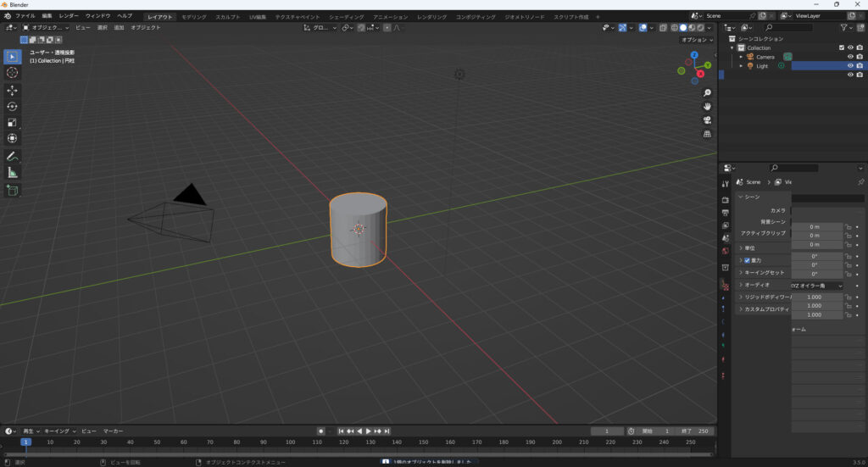868x467 pixels.
Task: Toggle the gravity (重力) checkbox
Action: [x=747, y=260]
